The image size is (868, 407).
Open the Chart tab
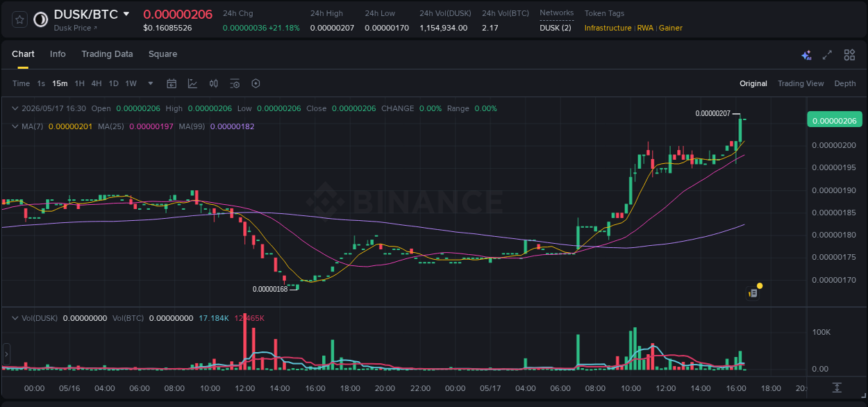click(23, 54)
